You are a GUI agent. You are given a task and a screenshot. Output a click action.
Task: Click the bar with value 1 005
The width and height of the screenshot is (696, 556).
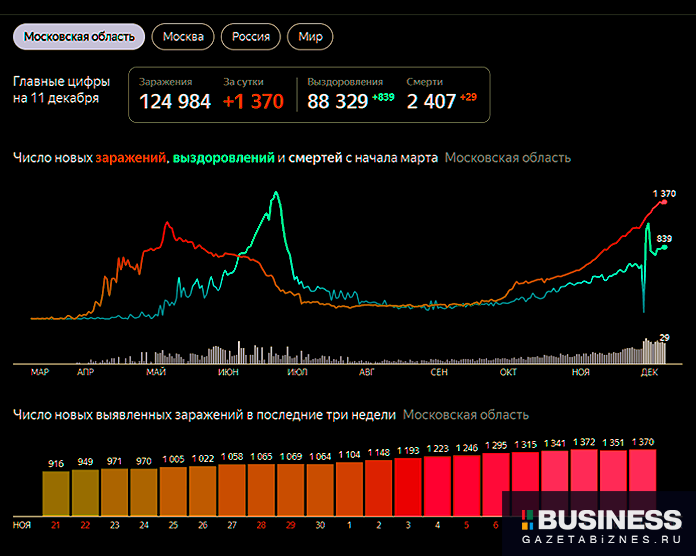(x=173, y=490)
